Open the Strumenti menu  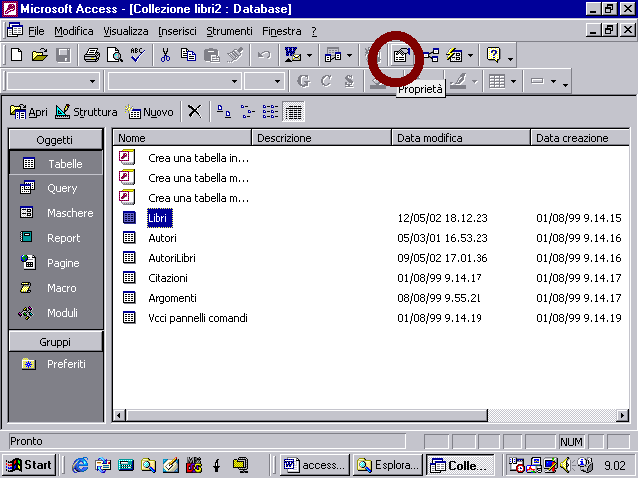[x=229, y=31]
